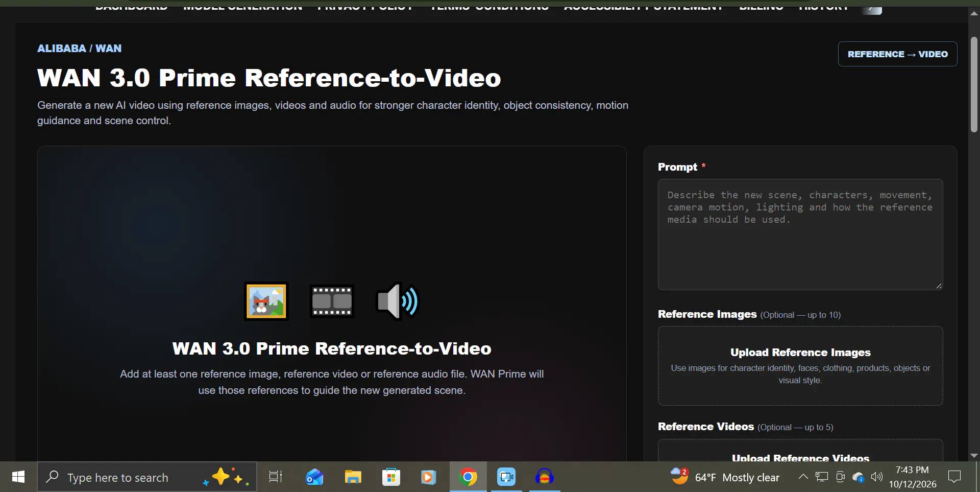The height and width of the screenshot is (492, 980).
Task: Click the Upload Reference Images drop zone
Action: [800, 366]
